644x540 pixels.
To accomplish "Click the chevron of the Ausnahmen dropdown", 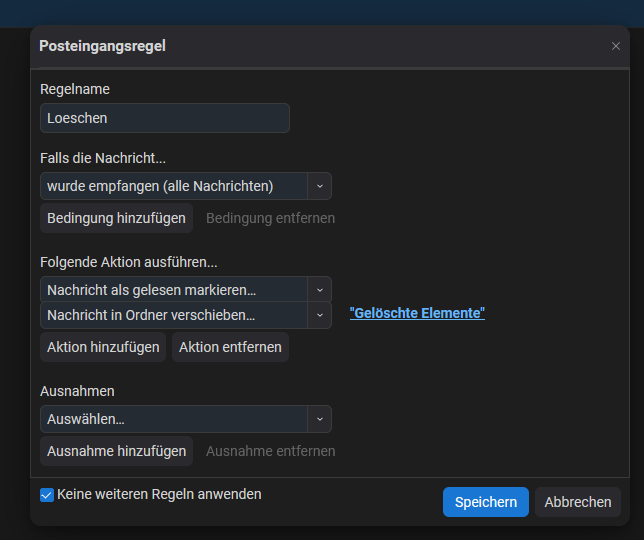I will (x=320, y=419).
